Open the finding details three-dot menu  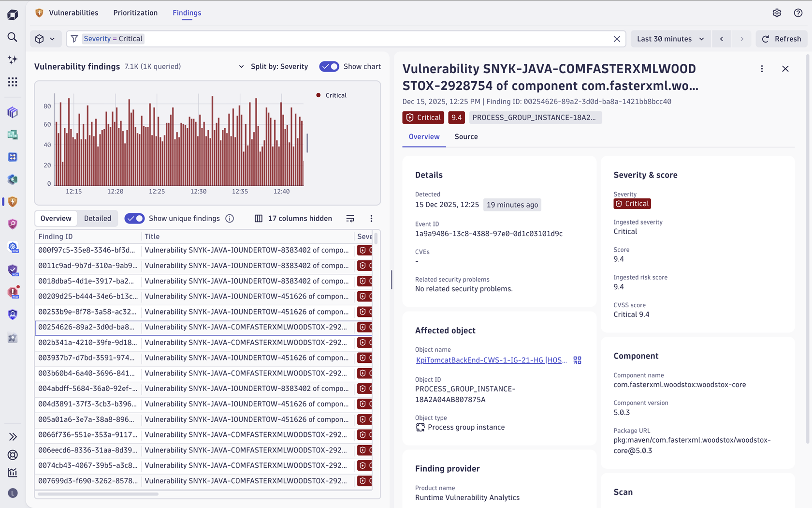(762, 69)
